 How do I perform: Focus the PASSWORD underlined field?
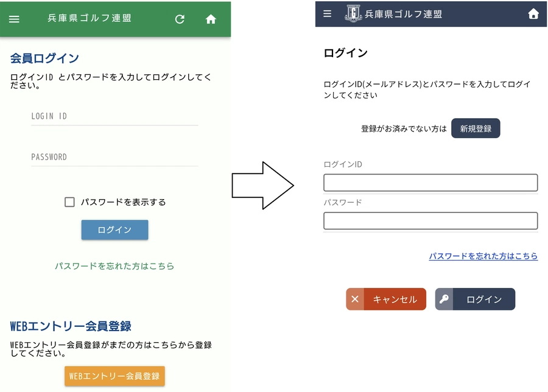114,157
